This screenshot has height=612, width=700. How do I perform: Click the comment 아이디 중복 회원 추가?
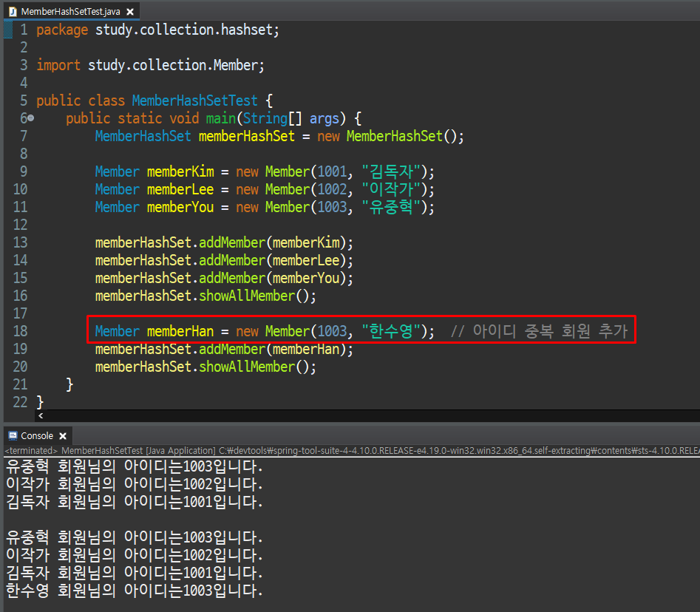(x=539, y=331)
